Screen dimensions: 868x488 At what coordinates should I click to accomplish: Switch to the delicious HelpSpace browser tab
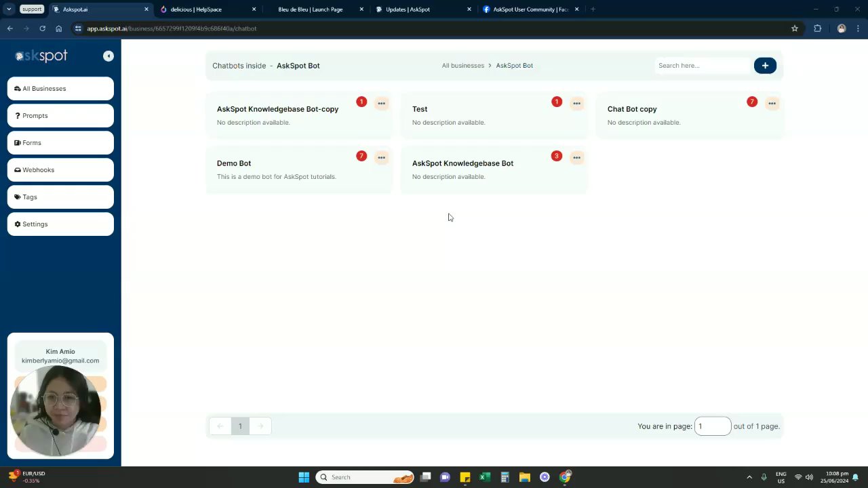coord(208,9)
